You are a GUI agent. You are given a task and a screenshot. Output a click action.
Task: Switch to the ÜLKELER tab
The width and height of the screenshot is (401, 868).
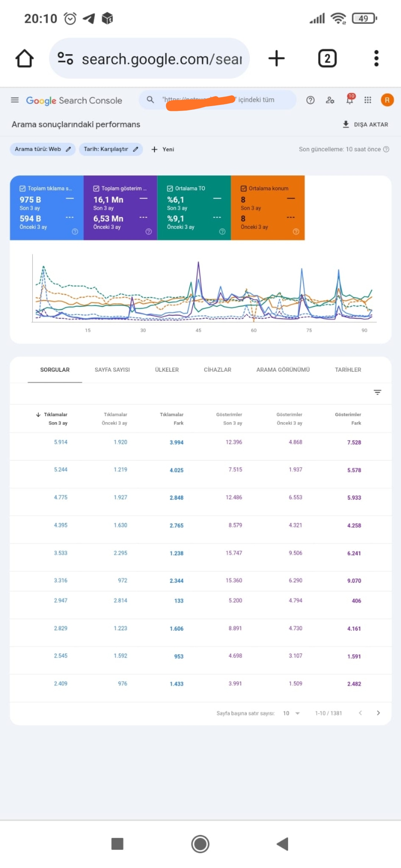pos(167,370)
